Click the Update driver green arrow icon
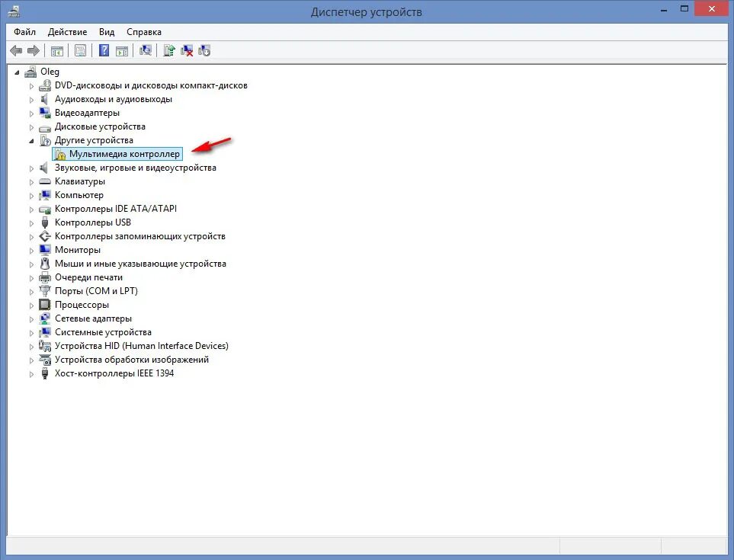 169,50
